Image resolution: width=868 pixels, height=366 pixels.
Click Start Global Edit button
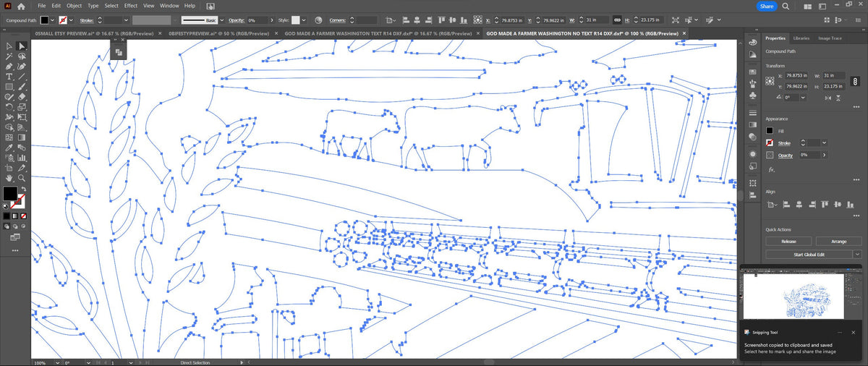(x=809, y=254)
